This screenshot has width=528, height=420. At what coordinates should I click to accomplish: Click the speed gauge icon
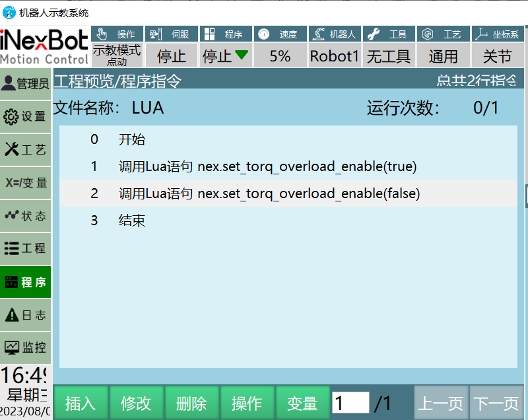[x=264, y=34]
